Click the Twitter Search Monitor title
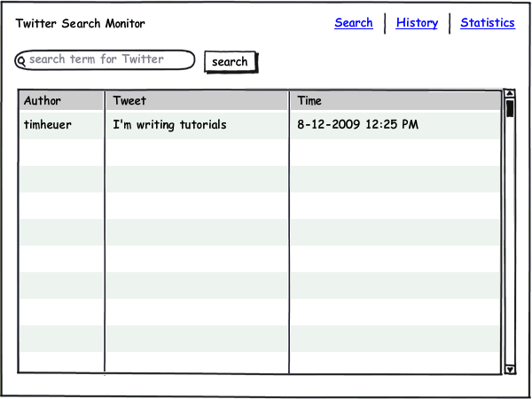This screenshot has height=399, width=532. (x=80, y=23)
